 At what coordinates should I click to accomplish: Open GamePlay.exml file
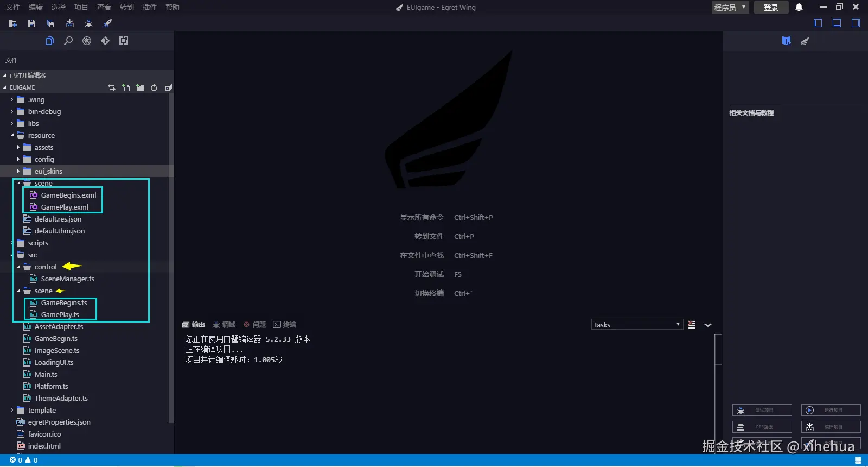click(65, 207)
